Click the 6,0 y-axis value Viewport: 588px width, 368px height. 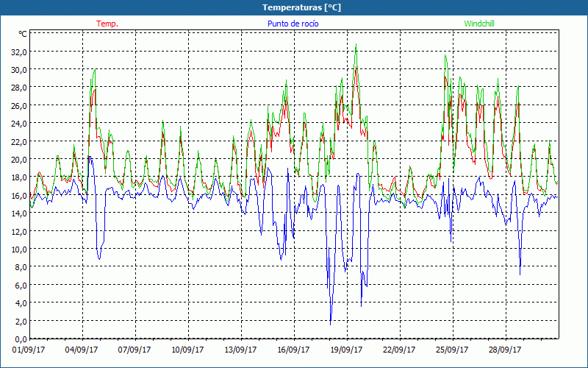(x=21, y=285)
